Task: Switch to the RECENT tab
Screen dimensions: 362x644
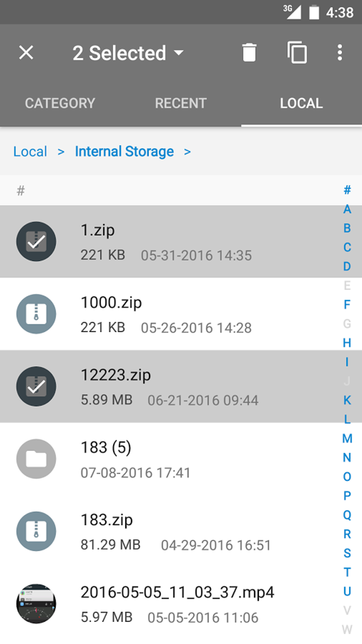Action: point(181,103)
